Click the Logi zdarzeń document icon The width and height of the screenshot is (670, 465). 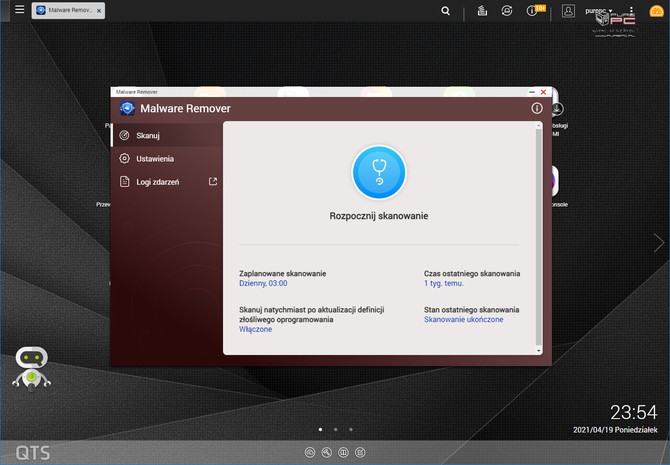point(124,182)
